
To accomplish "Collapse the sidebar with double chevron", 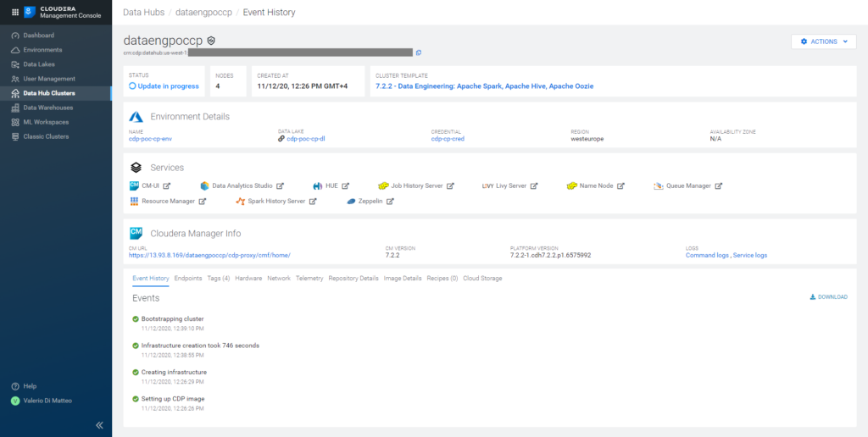I will point(99,425).
